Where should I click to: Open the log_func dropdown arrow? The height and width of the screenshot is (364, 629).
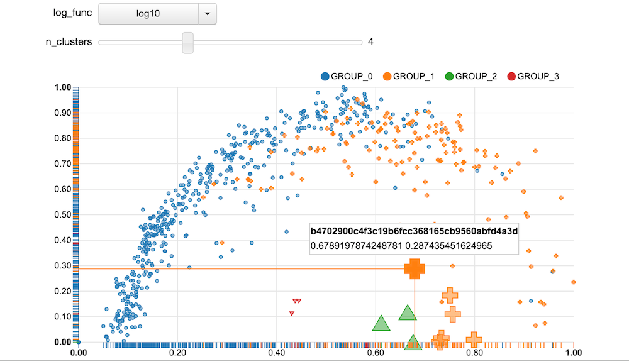[207, 13]
